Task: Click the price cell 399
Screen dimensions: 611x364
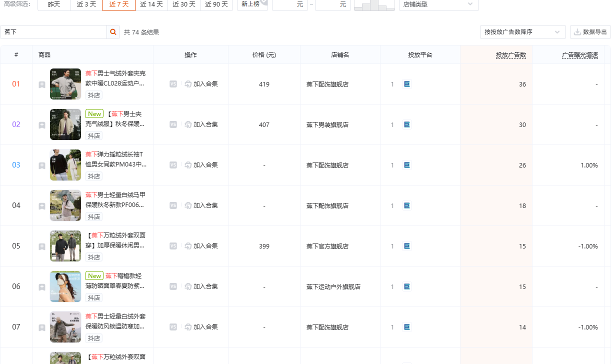Action: [x=264, y=246]
